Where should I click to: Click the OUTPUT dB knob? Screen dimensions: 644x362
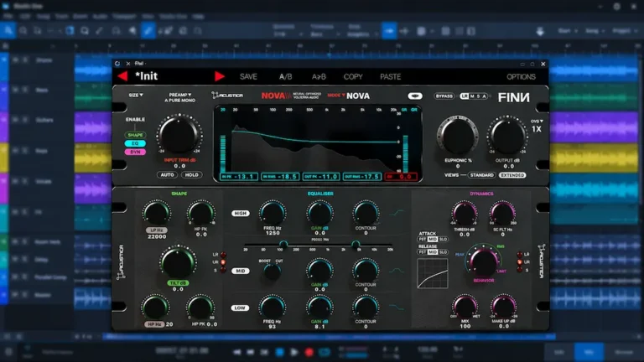click(x=507, y=136)
